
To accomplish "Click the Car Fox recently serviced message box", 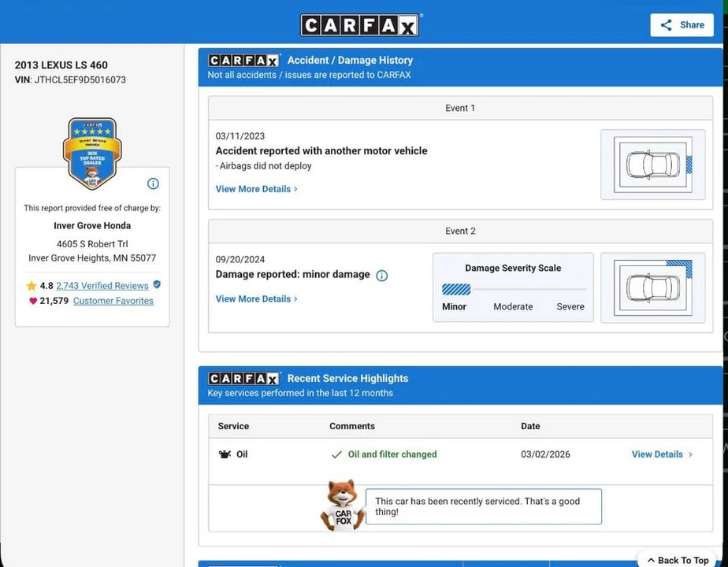I will pyautogui.click(x=483, y=506).
